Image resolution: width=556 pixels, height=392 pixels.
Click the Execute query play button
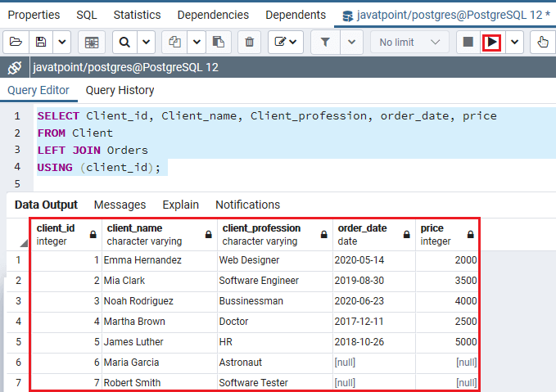point(492,43)
